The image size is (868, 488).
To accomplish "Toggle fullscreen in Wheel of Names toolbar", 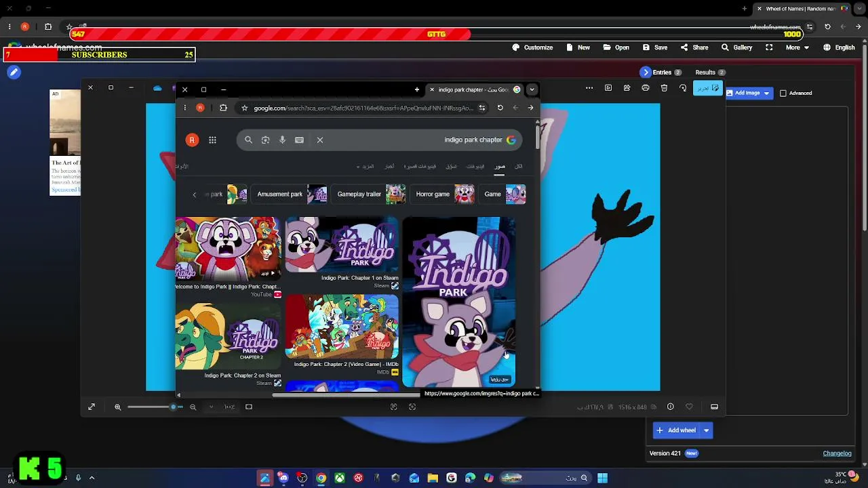I will pyautogui.click(x=769, y=47).
